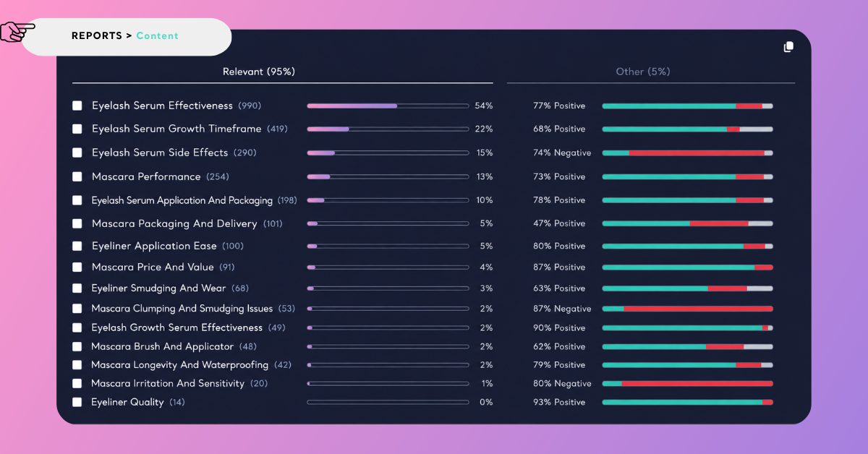Open the REPORTS breadcrumb link
Viewport: 868px width, 454px height.
coord(97,35)
